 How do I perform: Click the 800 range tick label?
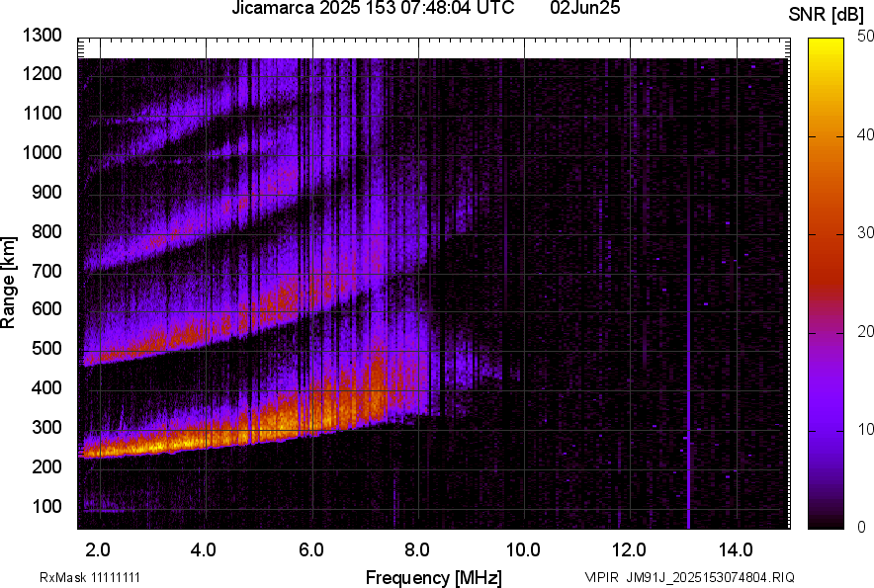[46, 231]
